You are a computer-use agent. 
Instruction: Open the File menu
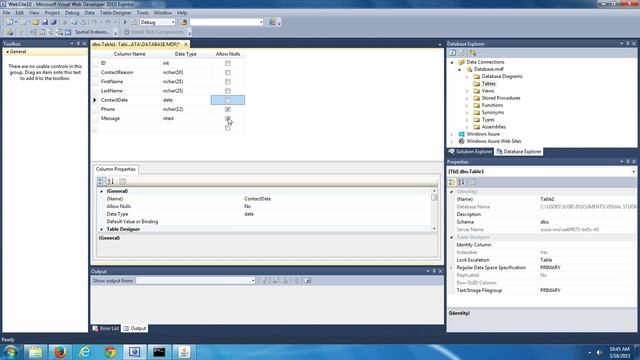[7, 13]
